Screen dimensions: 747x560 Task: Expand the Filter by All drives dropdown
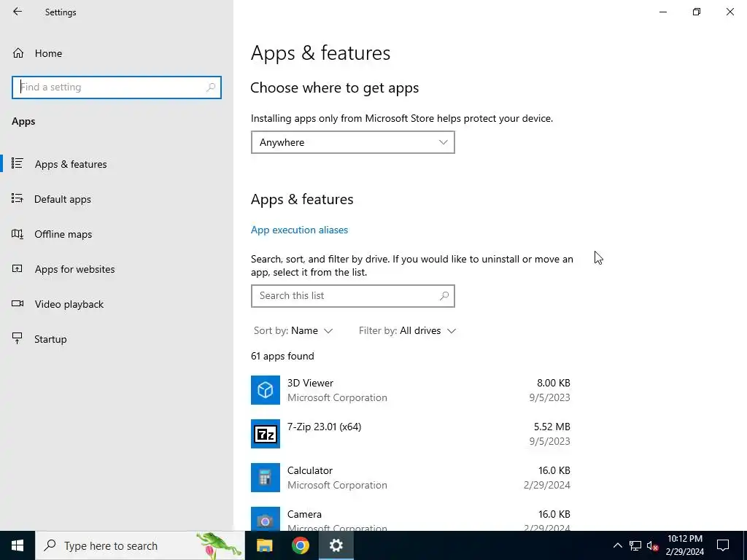pyautogui.click(x=407, y=330)
